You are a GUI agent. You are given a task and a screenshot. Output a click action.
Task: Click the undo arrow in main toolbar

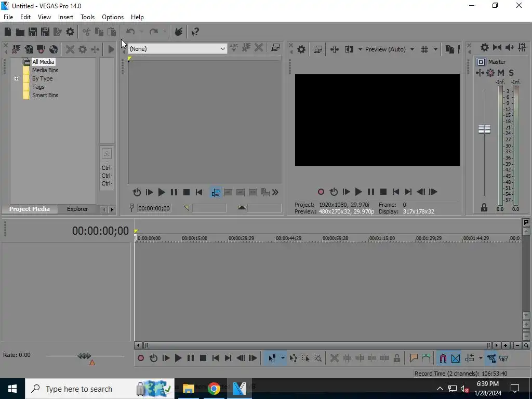click(x=130, y=32)
